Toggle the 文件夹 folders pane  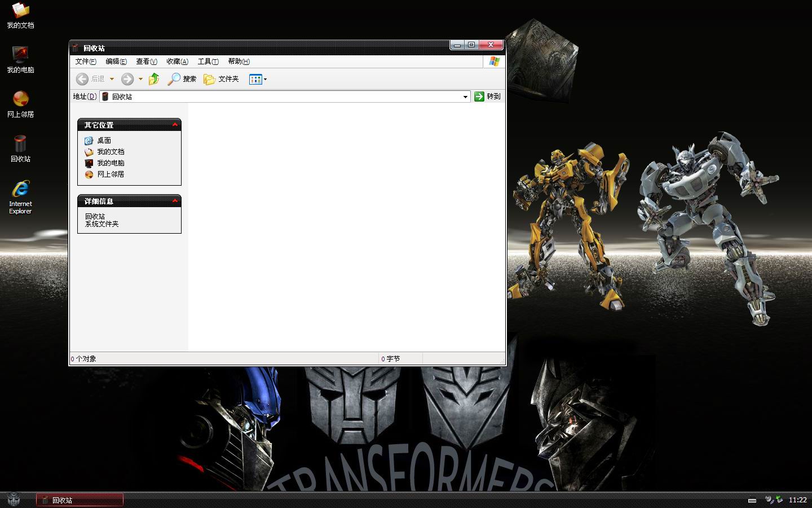tap(221, 79)
